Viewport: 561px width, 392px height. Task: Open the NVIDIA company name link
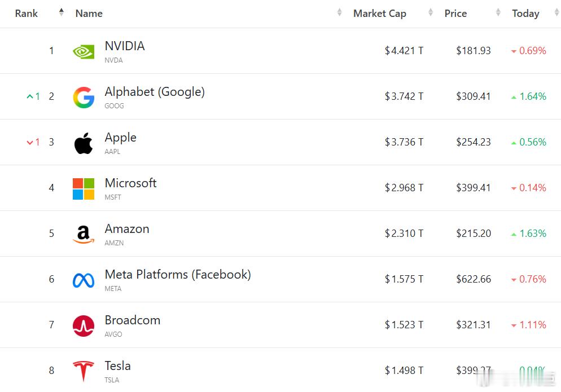click(125, 46)
